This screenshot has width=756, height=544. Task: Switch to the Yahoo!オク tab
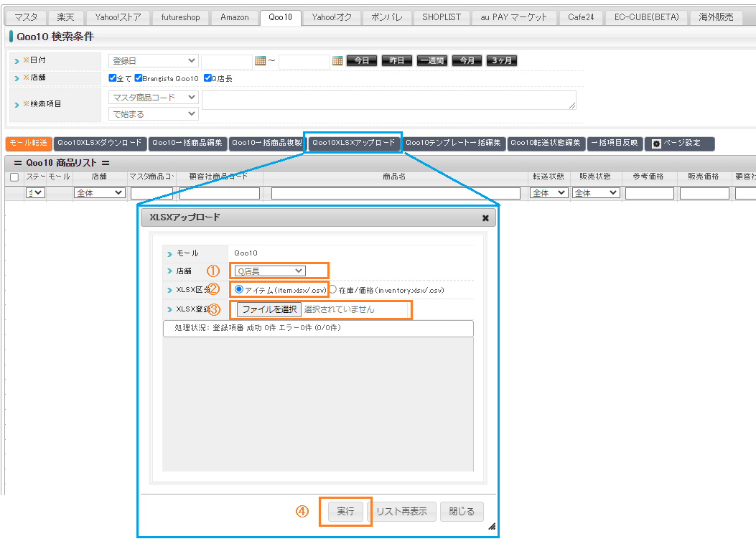[x=332, y=17]
